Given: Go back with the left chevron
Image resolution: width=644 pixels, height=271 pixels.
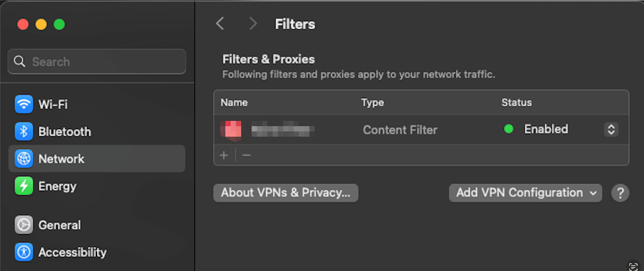Looking at the screenshot, I should click(x=220, y=24).
